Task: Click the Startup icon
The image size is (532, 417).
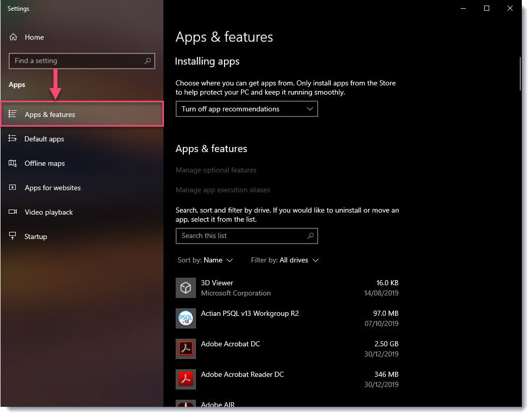Action: 13,236
